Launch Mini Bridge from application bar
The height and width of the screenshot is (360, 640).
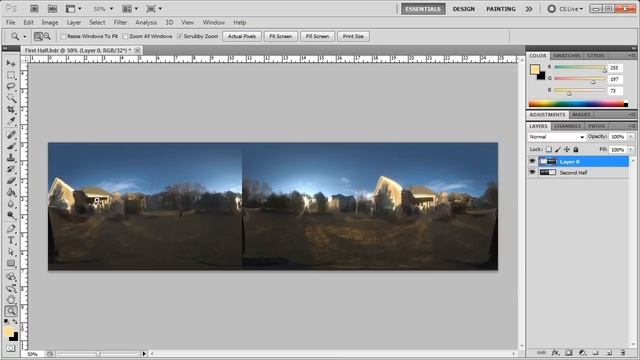tap(52, 9)
